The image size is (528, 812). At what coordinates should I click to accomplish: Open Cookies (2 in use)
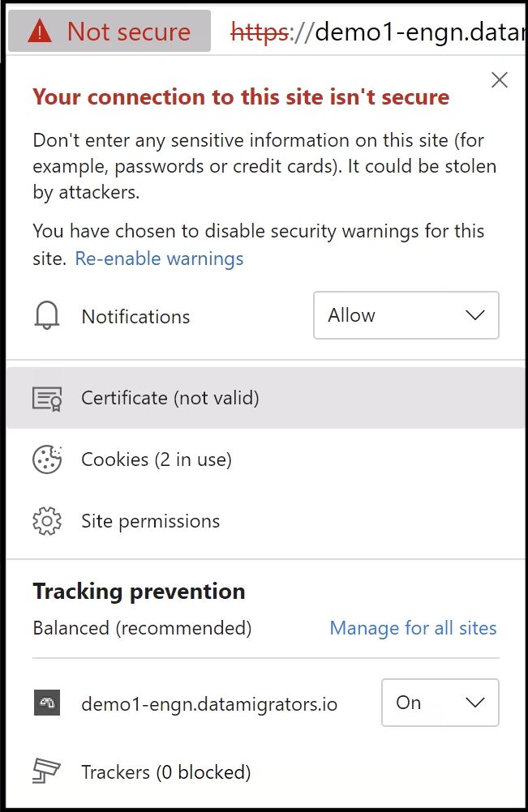157,459
